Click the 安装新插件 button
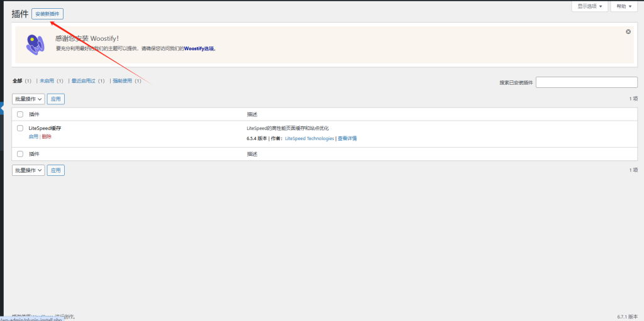This screenshot has width=644, height=321. click(x=47, y=14)
